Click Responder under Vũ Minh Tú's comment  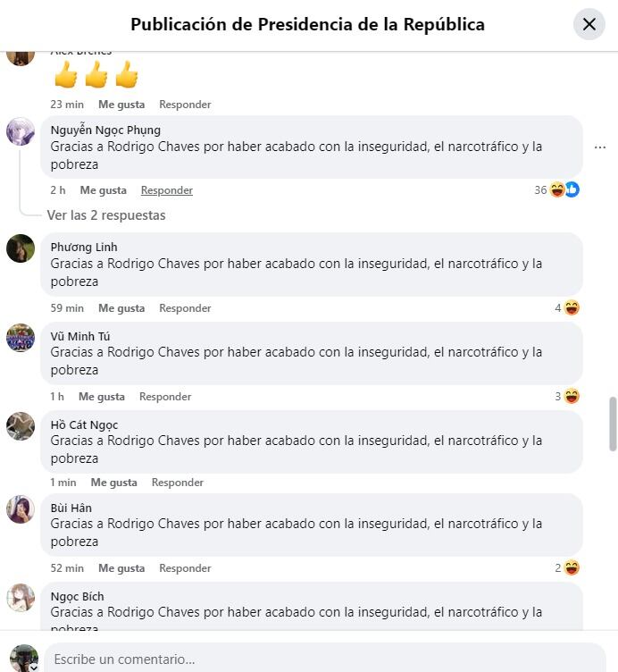[x=165, y=397]
